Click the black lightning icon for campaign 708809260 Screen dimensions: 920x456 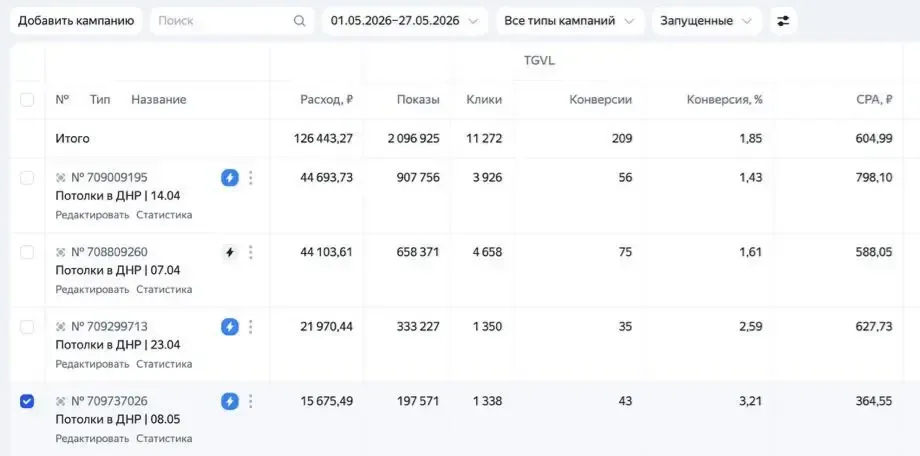click(x=230, y=252)
